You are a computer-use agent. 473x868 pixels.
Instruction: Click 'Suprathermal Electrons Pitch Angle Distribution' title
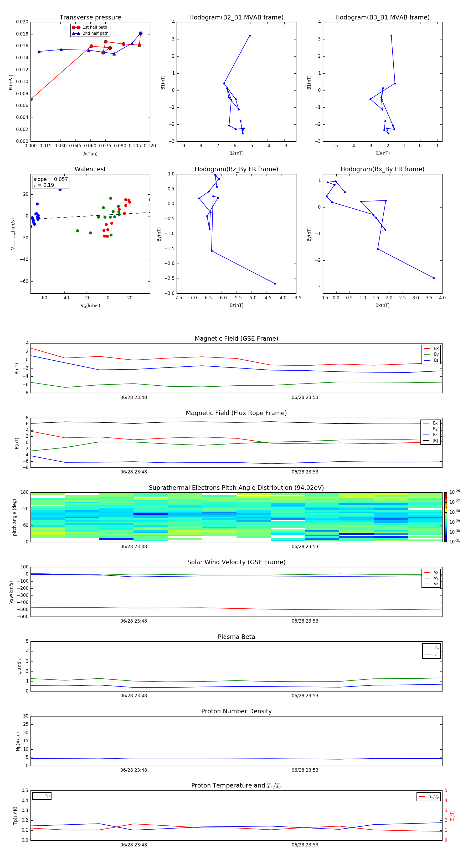coord(236,488)
